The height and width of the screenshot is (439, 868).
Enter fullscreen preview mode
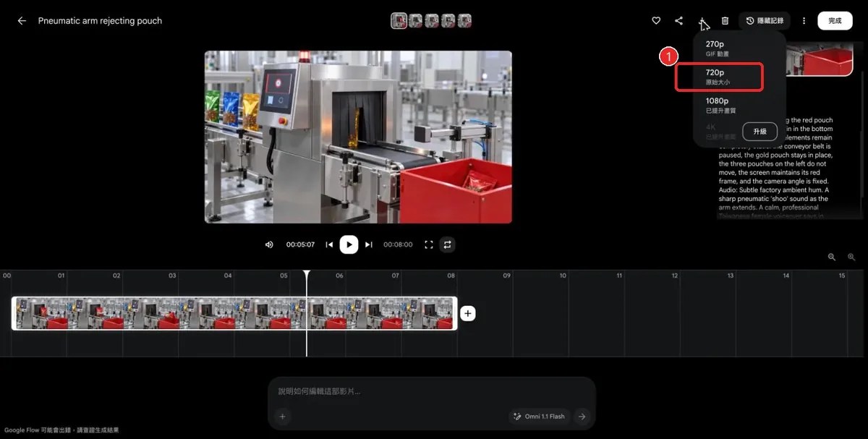(428, 244)
